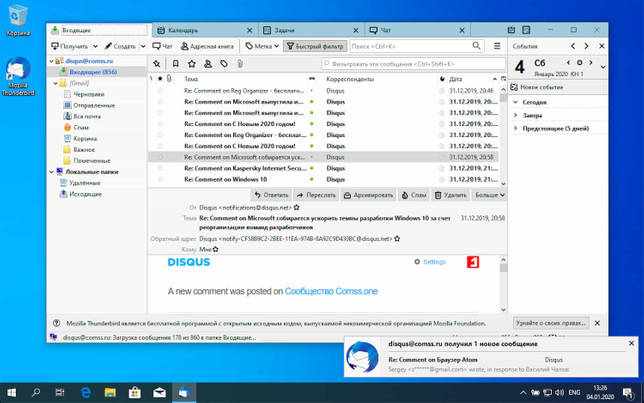Click the Получить mail icon button

70,46
